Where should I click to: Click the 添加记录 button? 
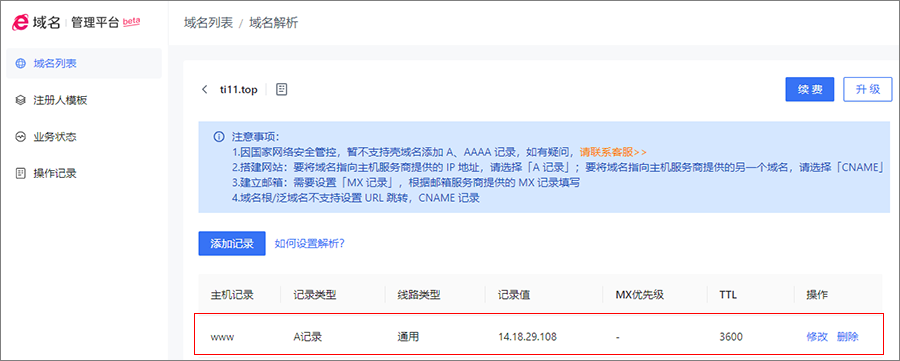232,243
